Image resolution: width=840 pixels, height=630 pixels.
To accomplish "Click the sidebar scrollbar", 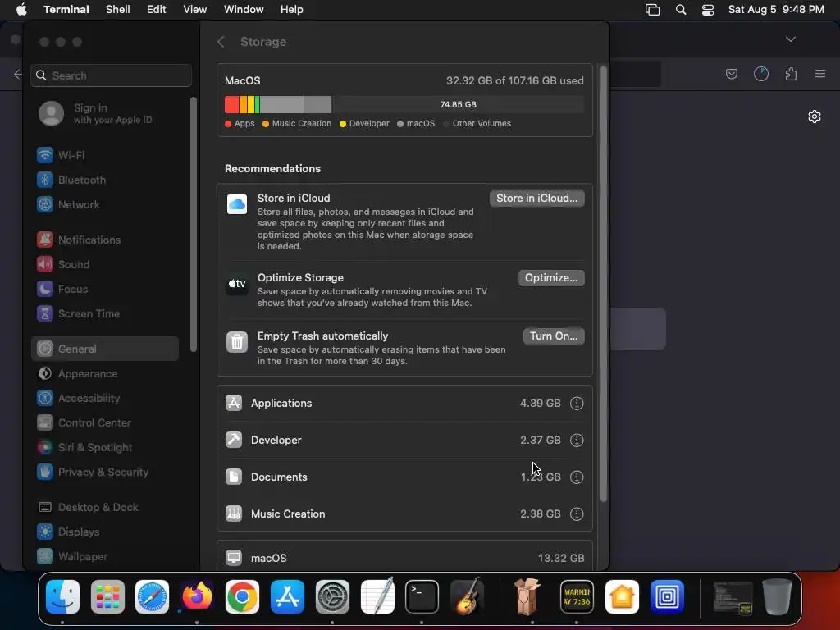I will (194, 224).
